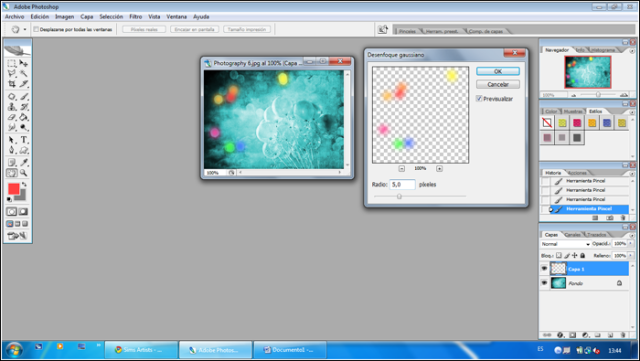The width and height of the screenshot is (640, 361).
Task: Open the Filtro menu
Action: pyautogui.click(x=136, y=17)
